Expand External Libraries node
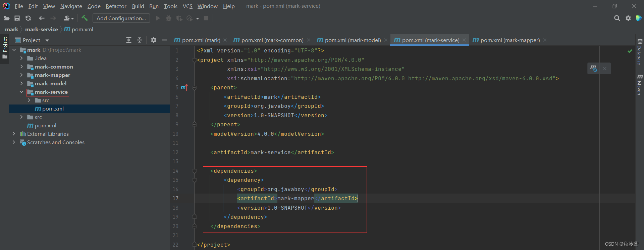Viewport: 644px width, 250px height. click(x=14, y=134)
